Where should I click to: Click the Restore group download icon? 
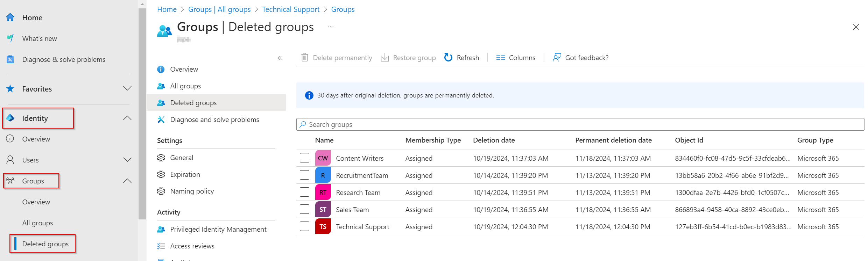click(x=385, y=57)
